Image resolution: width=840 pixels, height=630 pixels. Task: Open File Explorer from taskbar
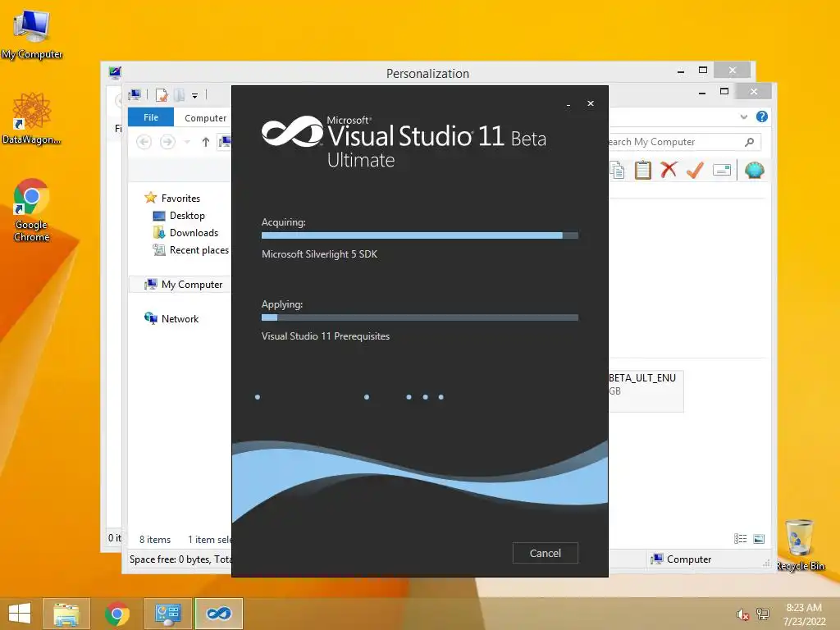(66, 614)
